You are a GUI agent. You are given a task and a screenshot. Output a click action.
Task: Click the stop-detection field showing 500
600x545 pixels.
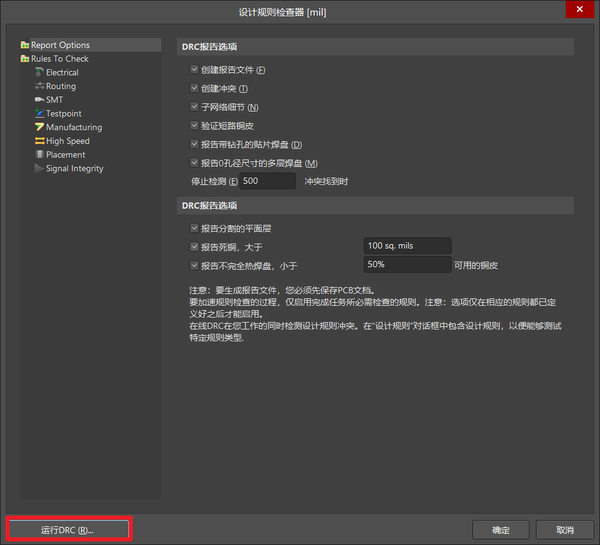(x=267, y=181)
